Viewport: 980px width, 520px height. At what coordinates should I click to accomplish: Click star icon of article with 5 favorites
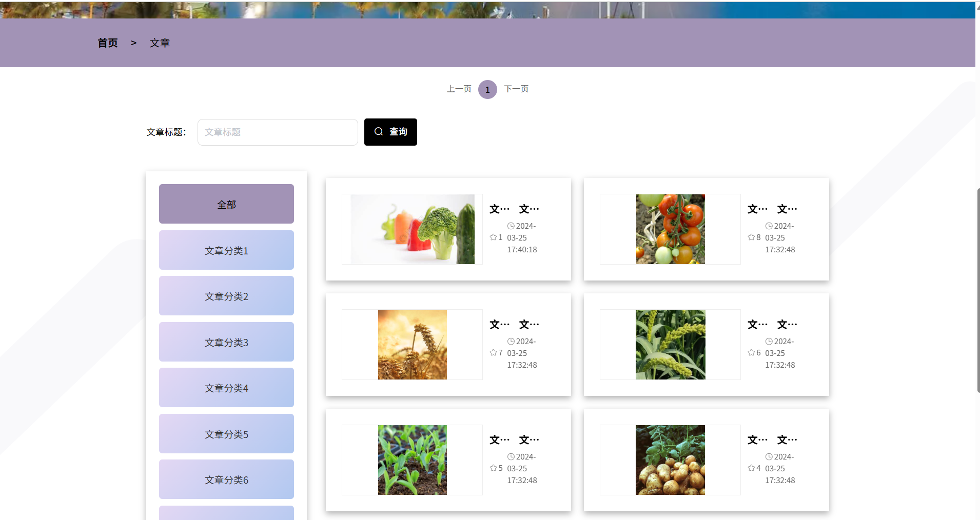[493, 468]
